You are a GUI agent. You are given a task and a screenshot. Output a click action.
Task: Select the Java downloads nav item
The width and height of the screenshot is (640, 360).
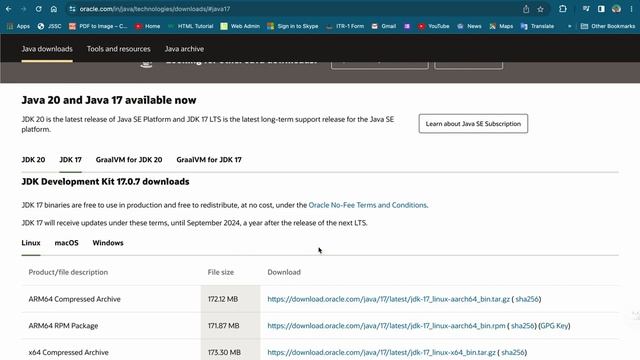(x=47, y=49)
